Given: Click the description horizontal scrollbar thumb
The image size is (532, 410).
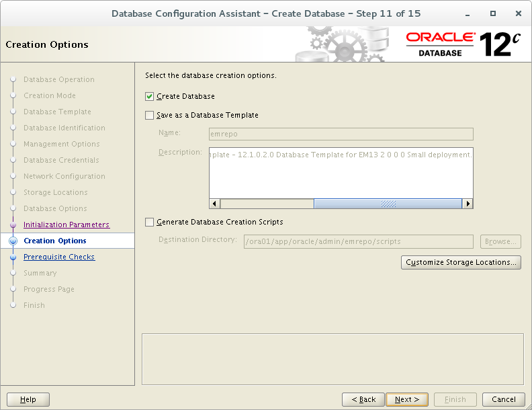Looking at the screenshot, I should [x=388, y=204].
